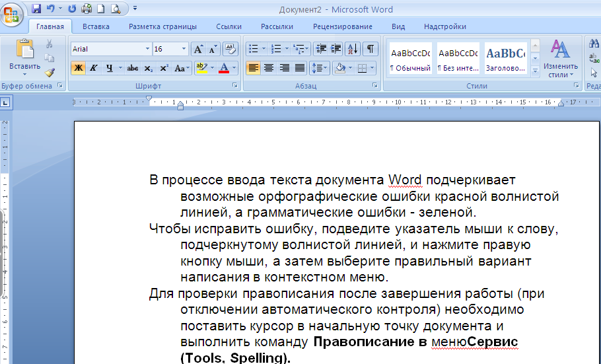
Task: Toggle Bold (Ж) formatting
Action: (x=78, y=68)
